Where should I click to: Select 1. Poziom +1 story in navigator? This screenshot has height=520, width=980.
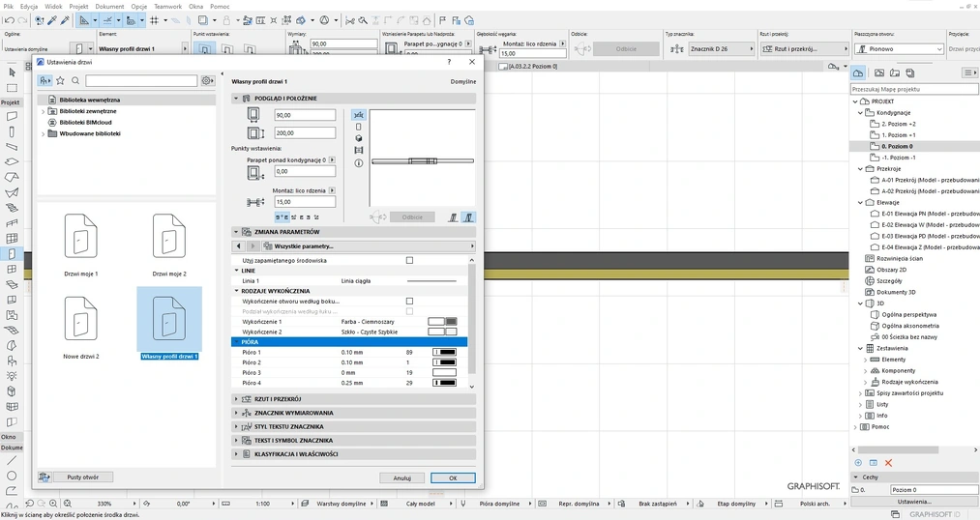coord(898,135)
